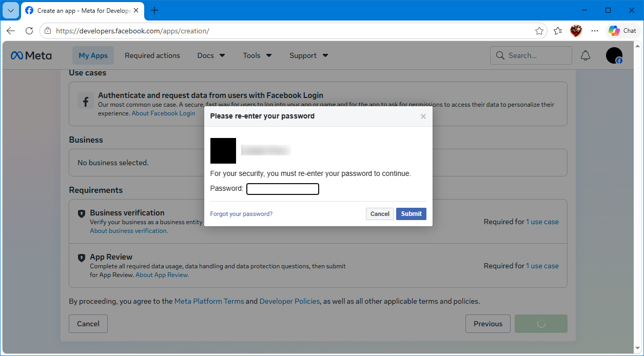Screen dimensions: 644x356
Task: Click the 'Use cases' heading
Action: tap(88, 73)
